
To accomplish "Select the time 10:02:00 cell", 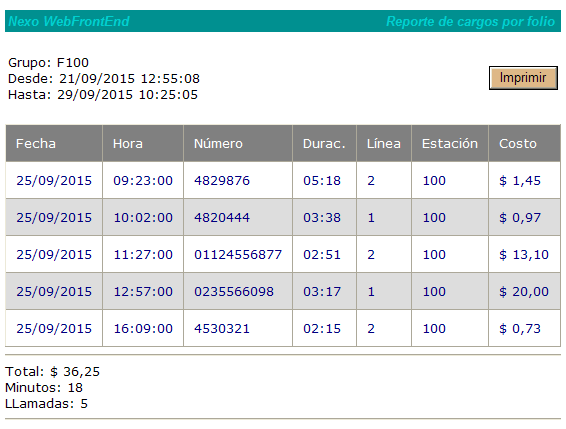I will (x=143, y=217).
